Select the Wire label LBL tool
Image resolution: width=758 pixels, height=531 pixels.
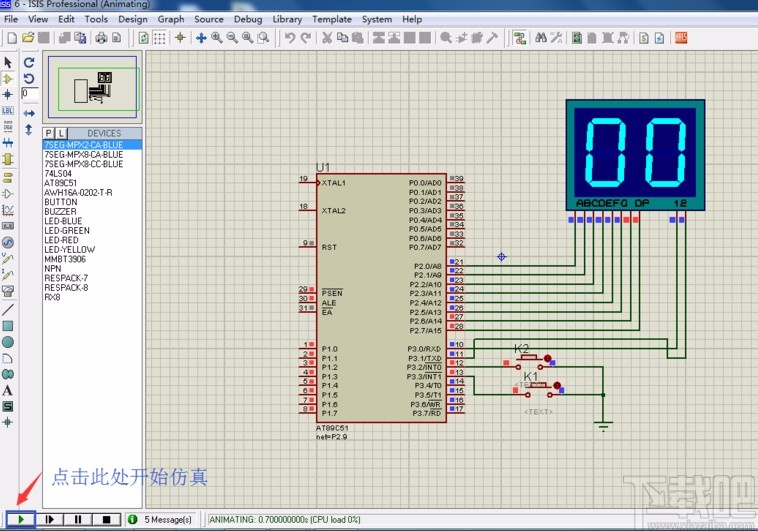click(8, 111)
